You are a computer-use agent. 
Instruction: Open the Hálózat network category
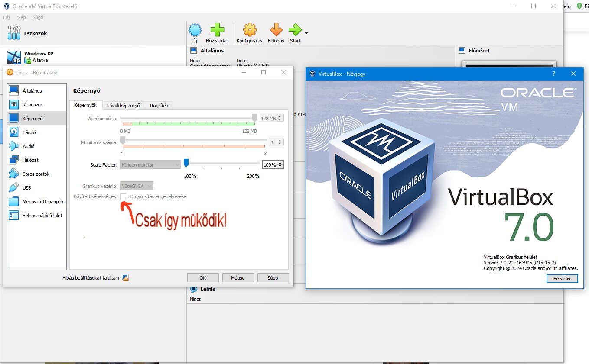pyautogui.click(x=37, y=160)
